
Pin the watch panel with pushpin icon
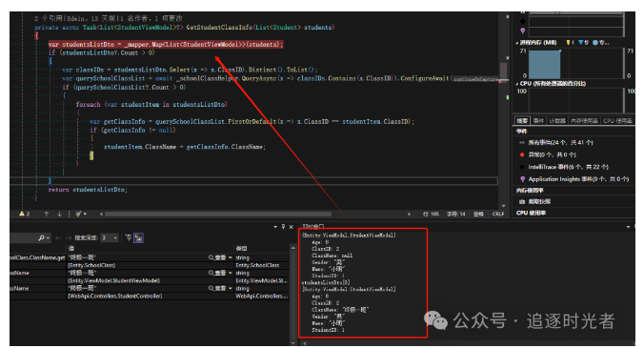pos(283,227)
